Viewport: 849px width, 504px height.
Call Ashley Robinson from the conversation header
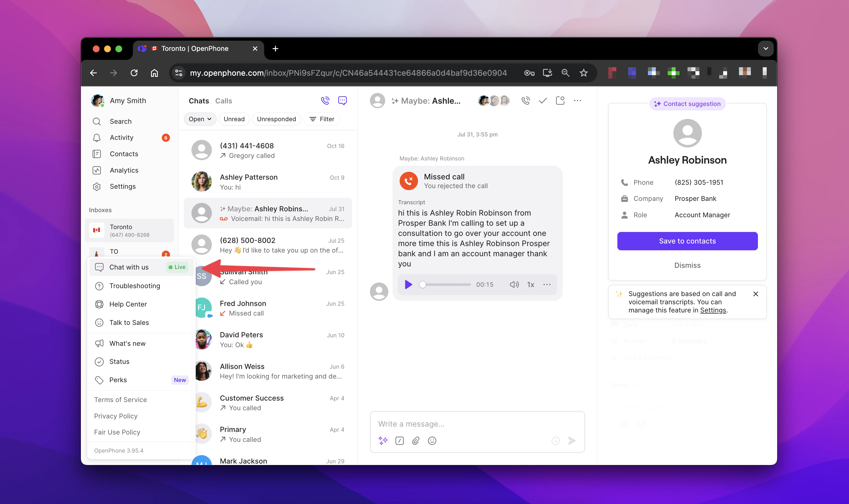click(525, 101)
